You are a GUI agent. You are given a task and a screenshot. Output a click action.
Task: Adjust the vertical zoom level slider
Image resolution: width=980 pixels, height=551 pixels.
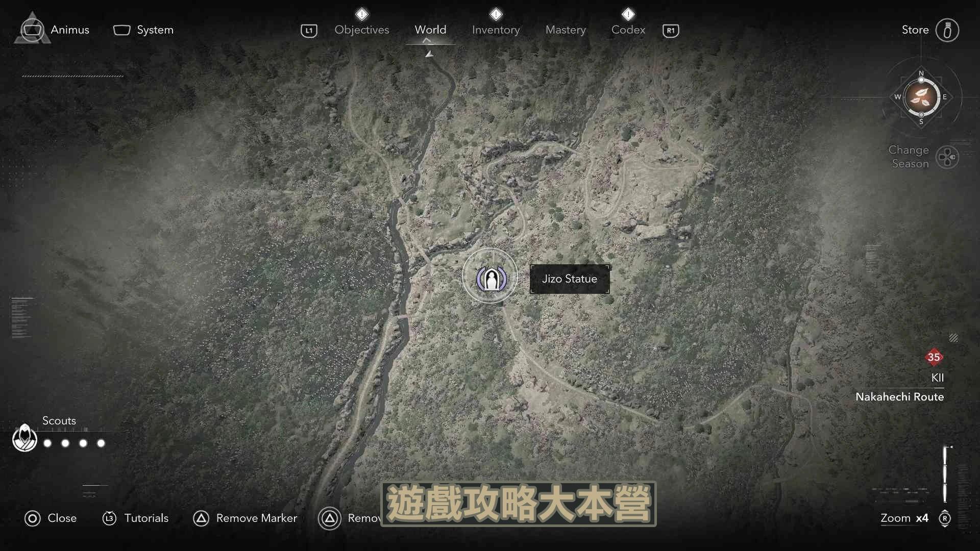point(945,474)
